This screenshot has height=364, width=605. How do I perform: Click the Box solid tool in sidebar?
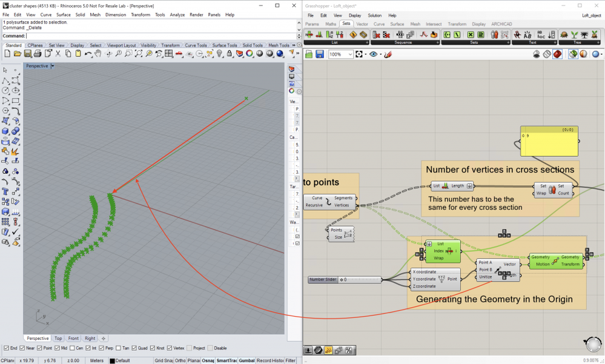click(x=5, y=131)
